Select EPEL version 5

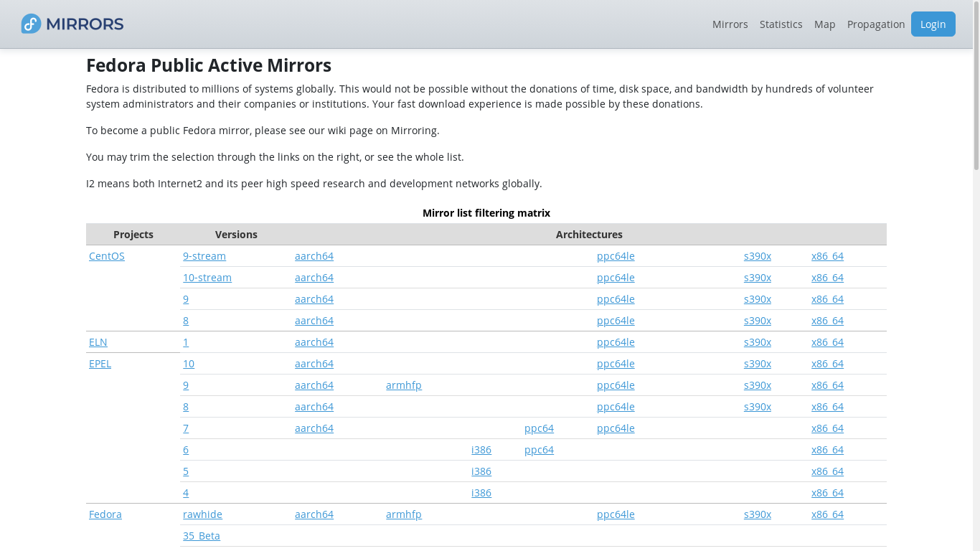coord(186,471)
